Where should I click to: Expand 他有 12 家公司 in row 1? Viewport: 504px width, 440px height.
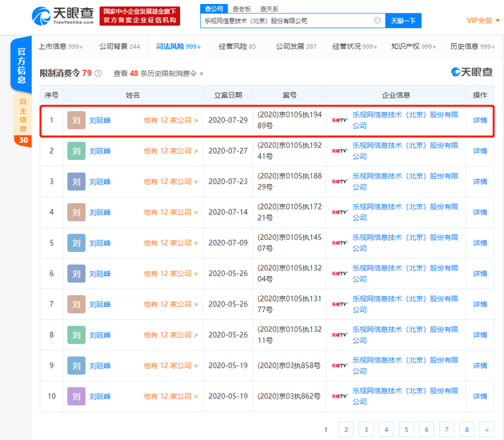[170, 121]
